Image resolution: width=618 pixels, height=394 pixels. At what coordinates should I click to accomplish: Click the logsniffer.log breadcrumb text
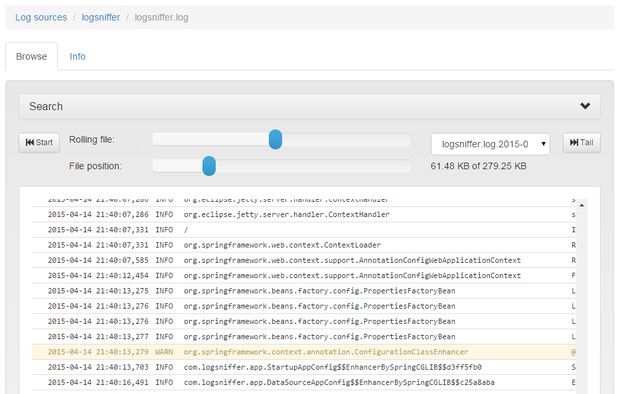[x=162, y=17]
